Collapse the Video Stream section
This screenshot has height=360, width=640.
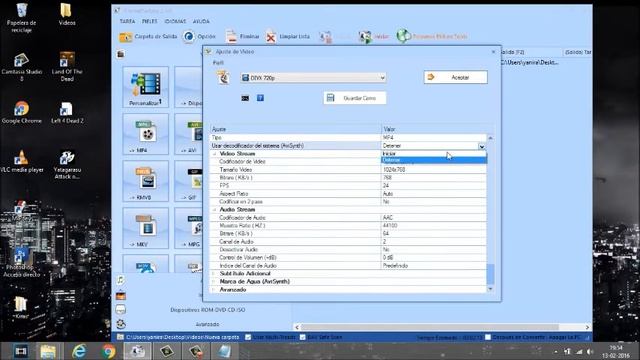(x=214, y=154)
